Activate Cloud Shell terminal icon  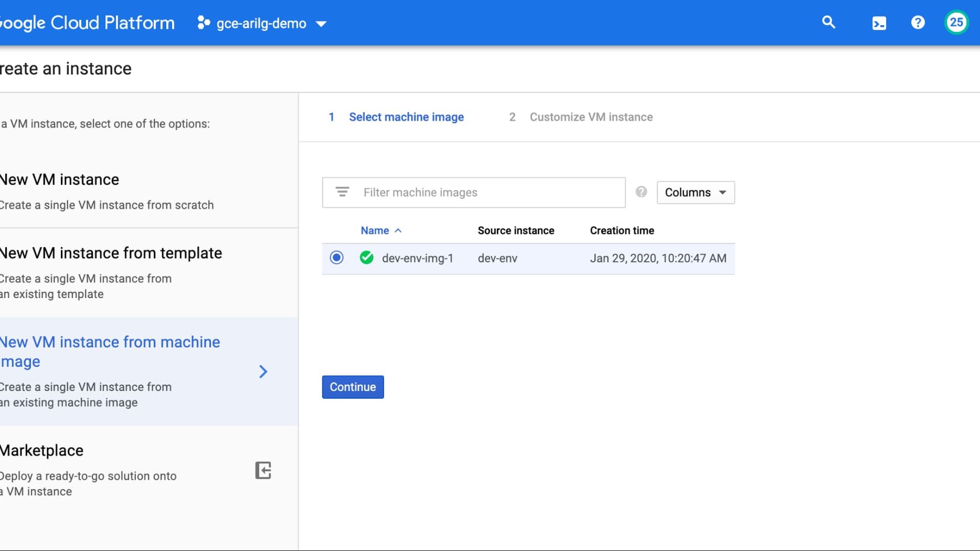(x=879, y=23)
